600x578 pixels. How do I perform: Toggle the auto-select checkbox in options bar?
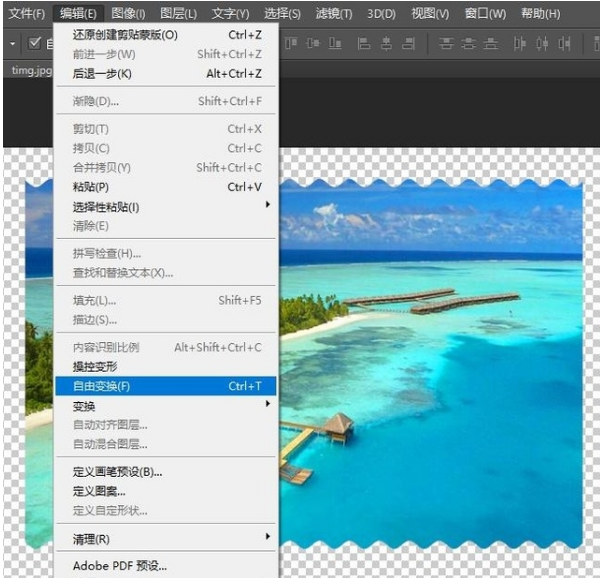click(x=35, y=43)
